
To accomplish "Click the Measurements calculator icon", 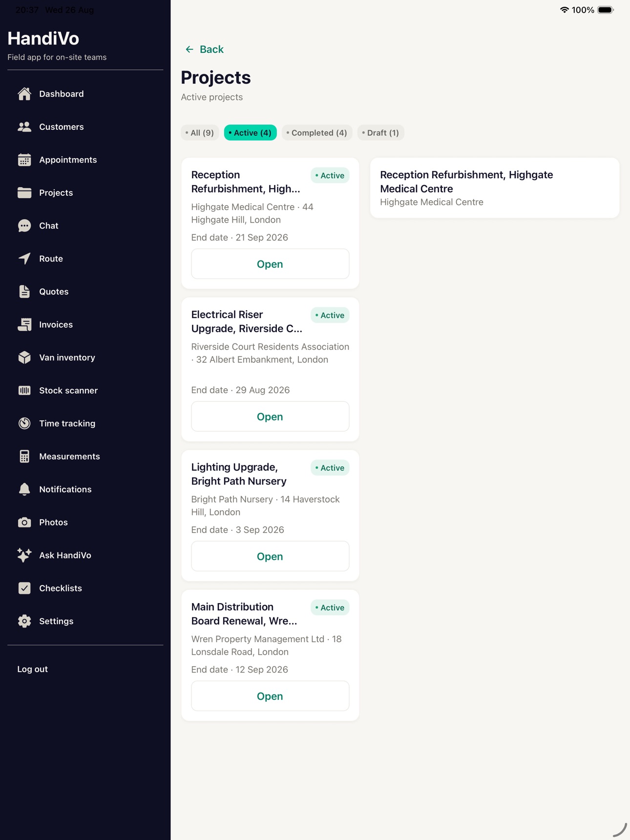I will (24, 457).
